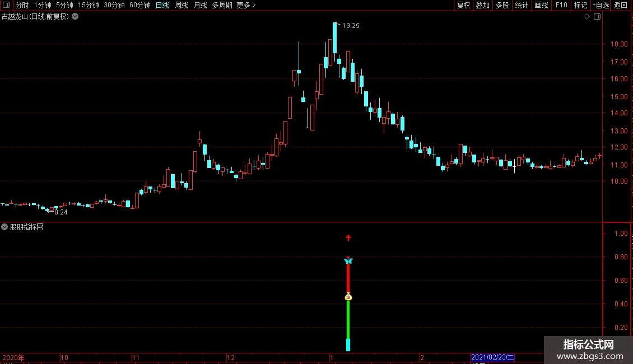Click the red up-arrow signal marker
The width and height of the screenshot is (633, 364).
pos(348,237)
